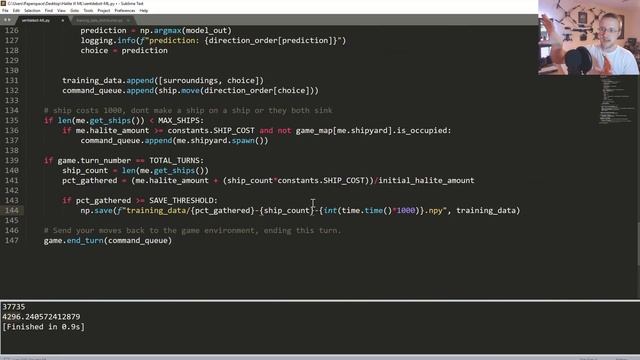Click line number 131 in the gutter

(11, 80)
